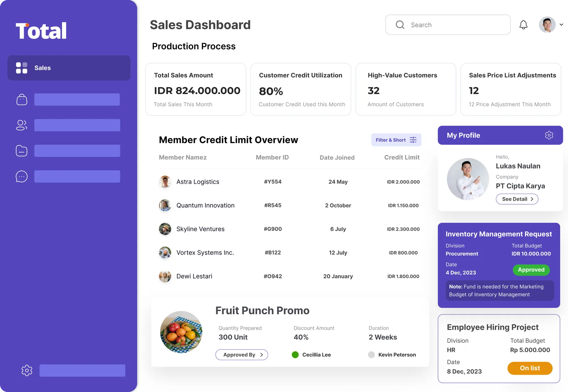Select Quantum Innovation member name
Image resolution: width=568 pixels, height=392 pixels.
click(206, 205)
